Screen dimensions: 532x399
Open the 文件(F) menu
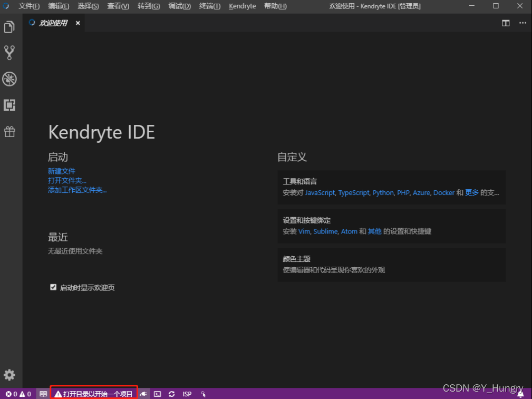[29, 6]
